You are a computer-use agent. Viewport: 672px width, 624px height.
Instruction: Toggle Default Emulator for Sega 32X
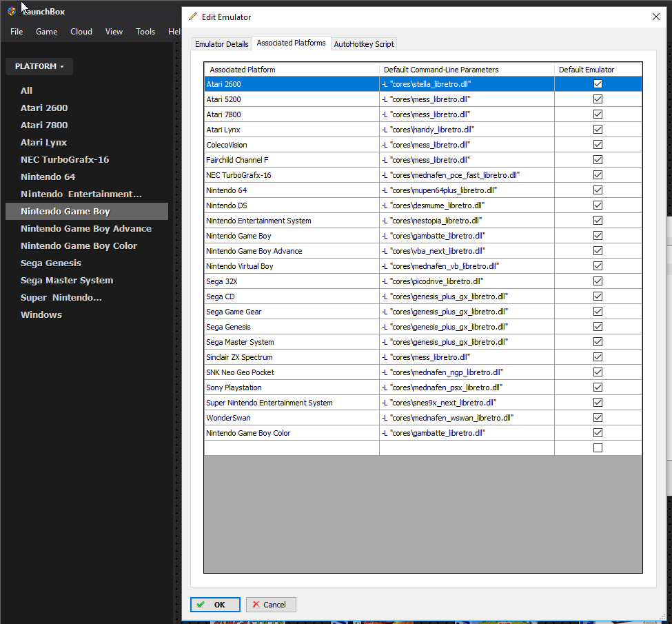[598, 281]
